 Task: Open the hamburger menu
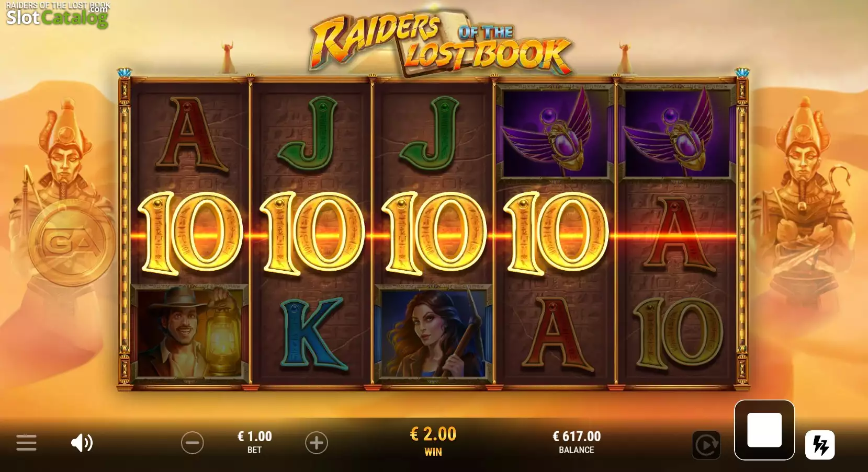point(26,443)
